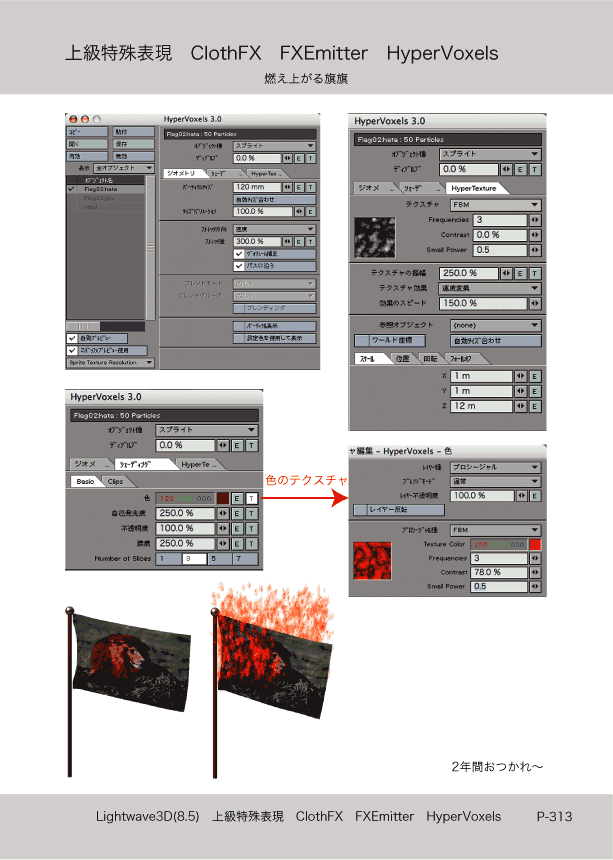Click the E button beside the X scale 1 m
Screen dimensions: 613x860
pos(535,376)
